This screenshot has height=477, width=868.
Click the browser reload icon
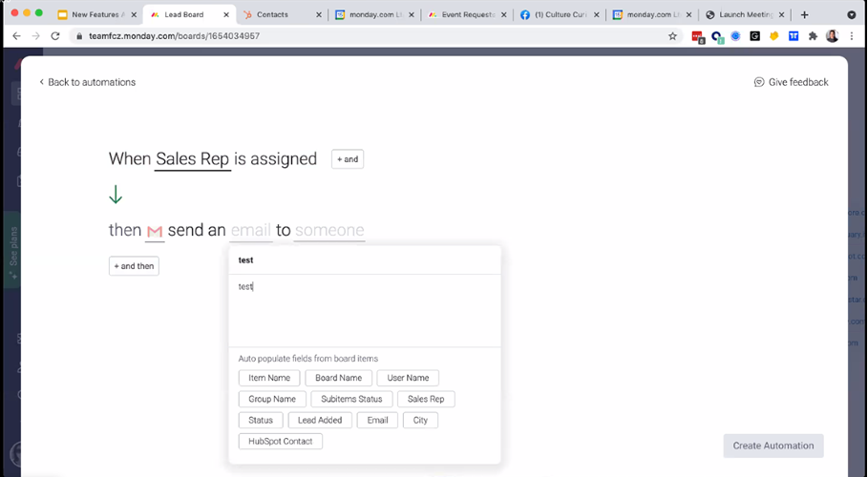[54, 36]
